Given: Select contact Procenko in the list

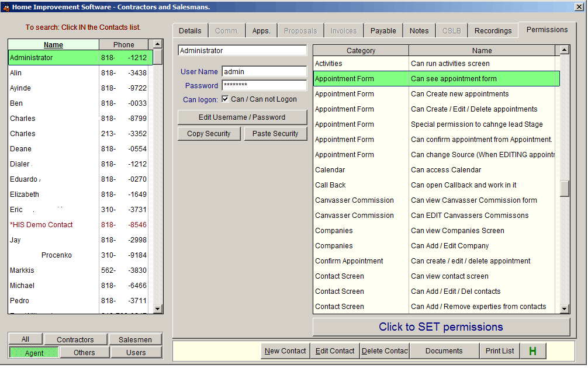Looking at the screenshot, I should tap(81, 255).
